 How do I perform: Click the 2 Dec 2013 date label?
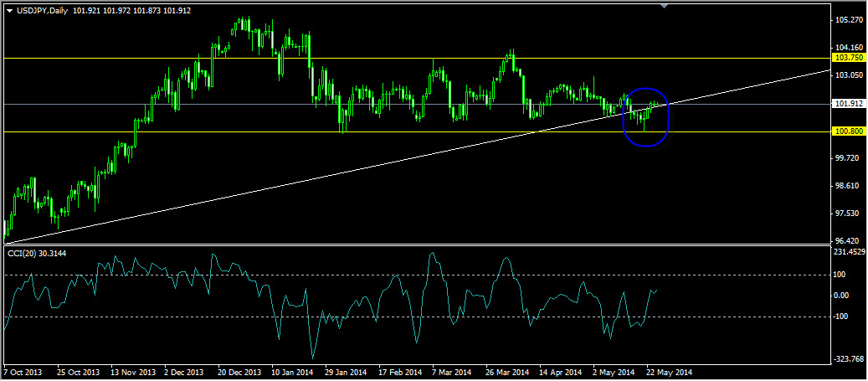(184, 372)
